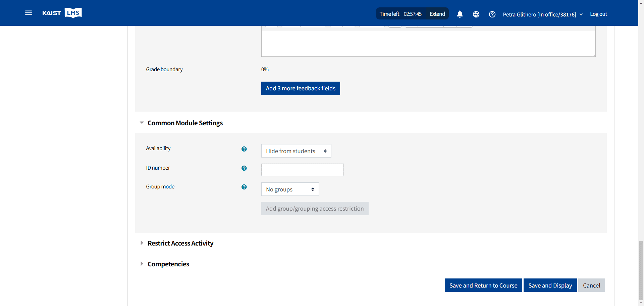Open the hamburger navigation menu
Viewport: 644px width, 306px height.
pyautogui.click(x=29, y=13)
